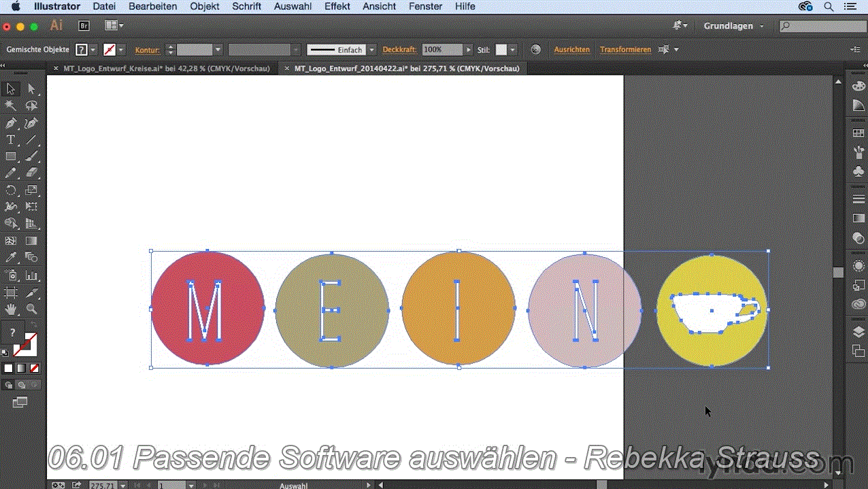
Task: Open the Brushes panel
Action: (x=858, y=153)
